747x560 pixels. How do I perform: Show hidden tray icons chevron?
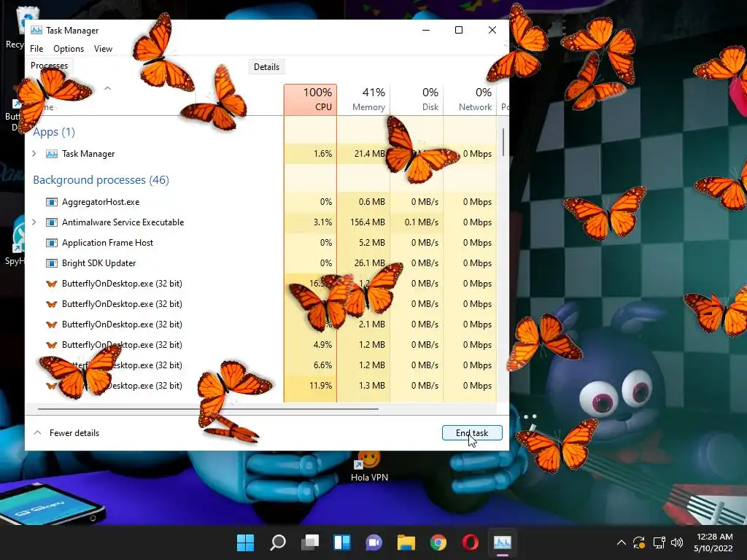(x=622, y=542)
